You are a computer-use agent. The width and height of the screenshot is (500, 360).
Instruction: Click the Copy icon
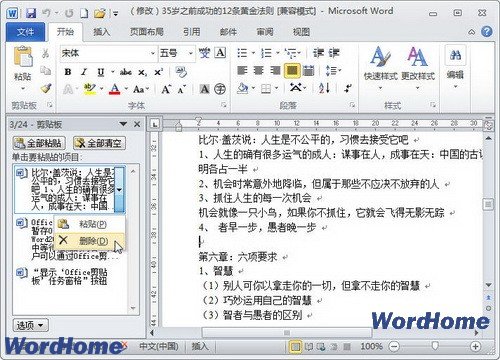[46, 70]
